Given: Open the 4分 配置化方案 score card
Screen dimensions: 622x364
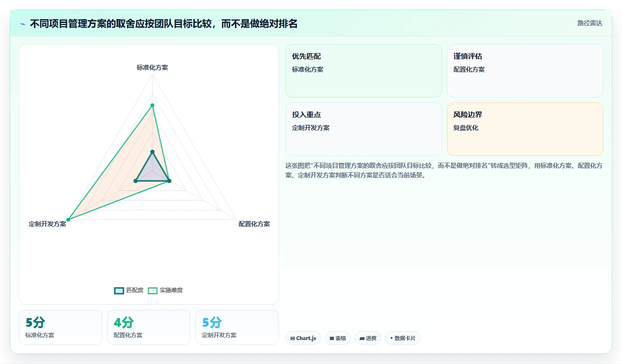Looking at the screenshot, I should (149, 327).
